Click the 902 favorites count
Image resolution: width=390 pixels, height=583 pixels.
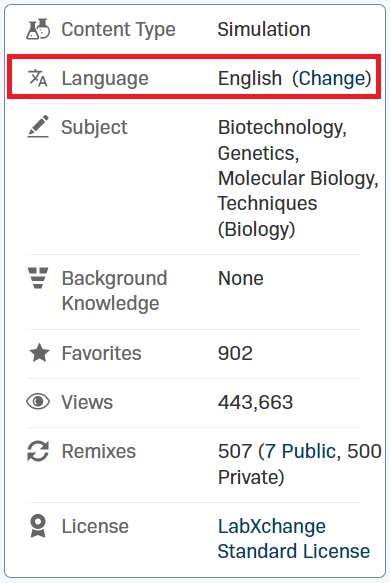[235, 353]
